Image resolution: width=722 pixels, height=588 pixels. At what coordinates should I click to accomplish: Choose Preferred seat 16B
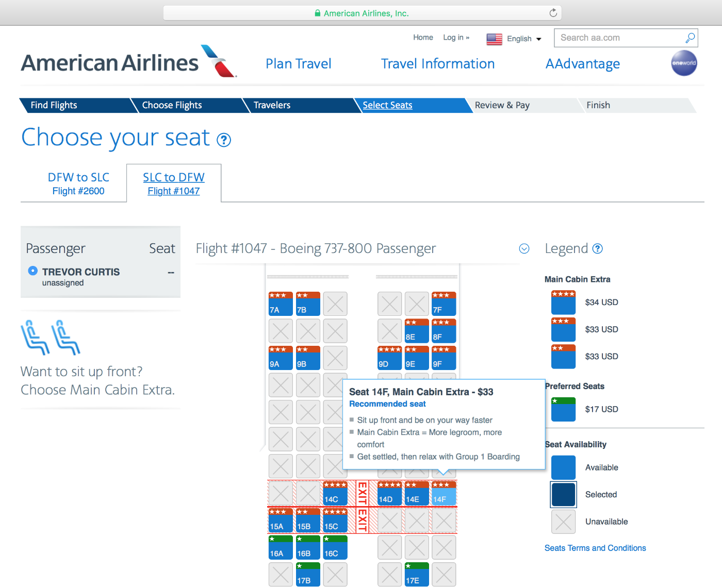pyautogui.click(x=308, y=548)
